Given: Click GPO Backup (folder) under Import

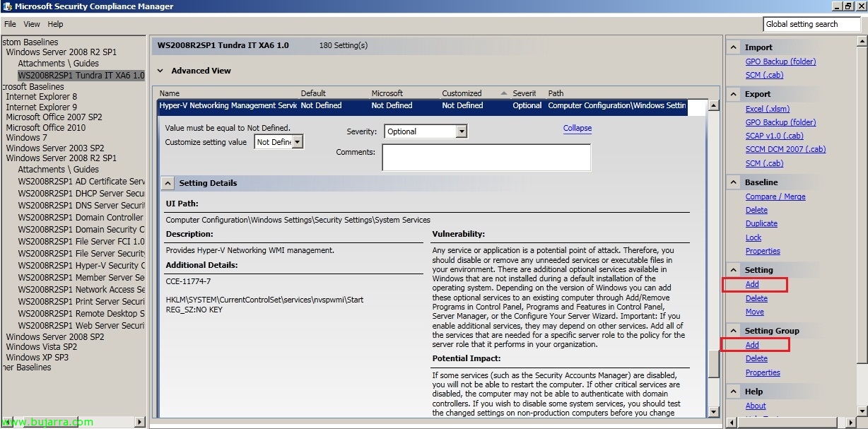Looking at the screenshot, I should (780, 61).
